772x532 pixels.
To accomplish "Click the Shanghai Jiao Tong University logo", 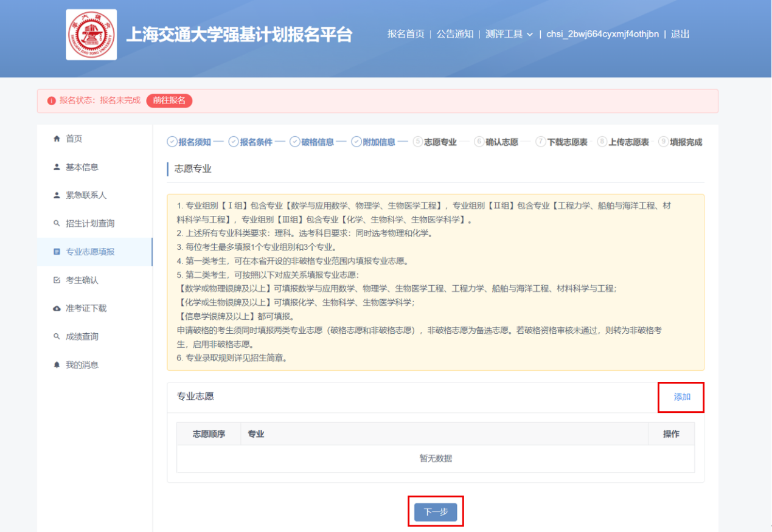I will click(91, 35).
